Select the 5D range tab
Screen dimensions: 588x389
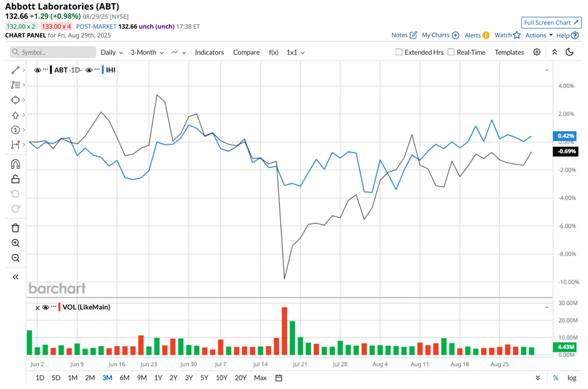pos(56,378)
